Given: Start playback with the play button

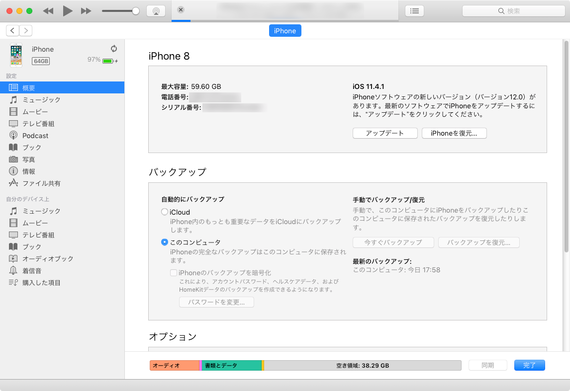Looking at the screenshot, I should [67, 11].
